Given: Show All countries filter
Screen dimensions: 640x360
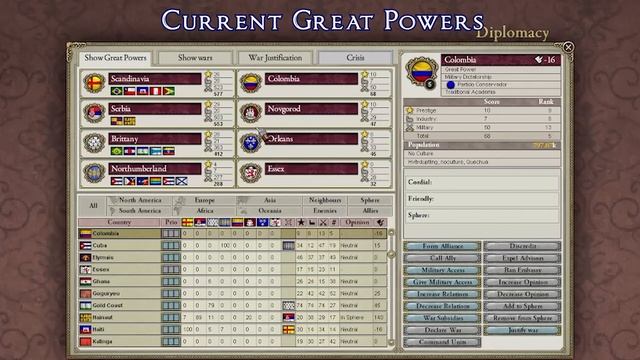Looking at the screenshot, I should click(93, 205).
